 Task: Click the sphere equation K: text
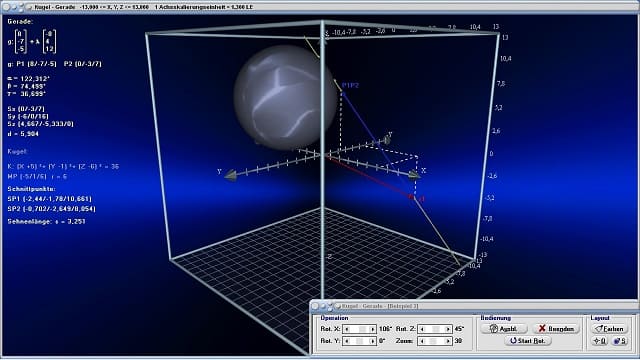pos(63,167)
